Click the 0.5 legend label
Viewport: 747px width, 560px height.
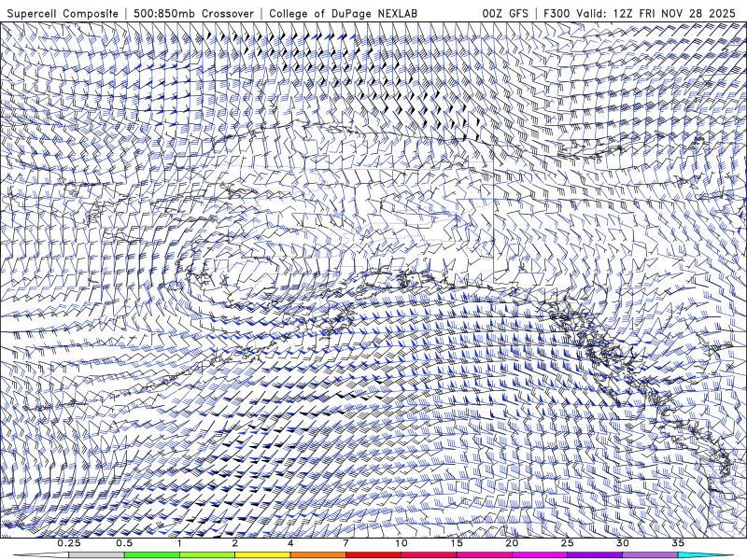124,543
